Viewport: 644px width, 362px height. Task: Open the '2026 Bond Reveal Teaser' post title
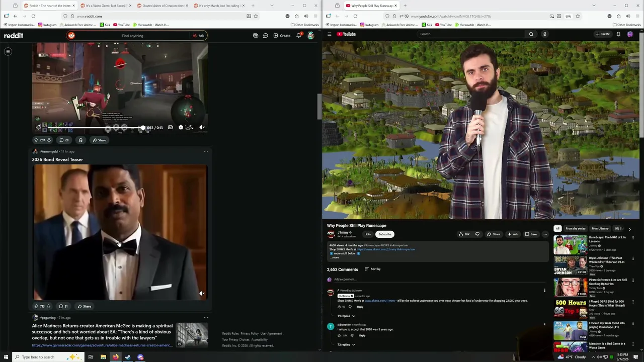(x=57, y=160)
